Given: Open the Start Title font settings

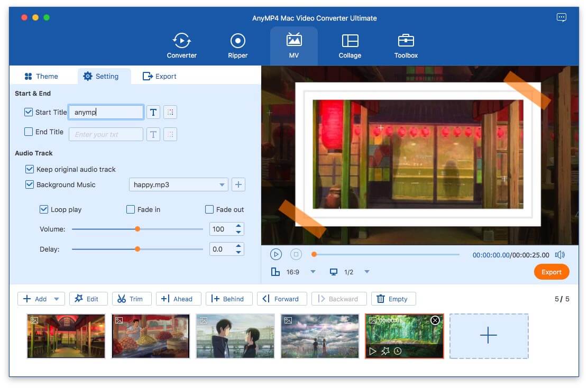Looking at the screenshot, I should tap(153, 112).
